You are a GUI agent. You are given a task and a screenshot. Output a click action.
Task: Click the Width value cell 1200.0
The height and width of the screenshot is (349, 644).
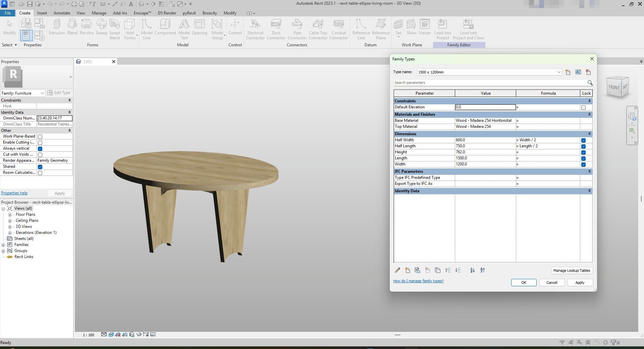point(485,164)
